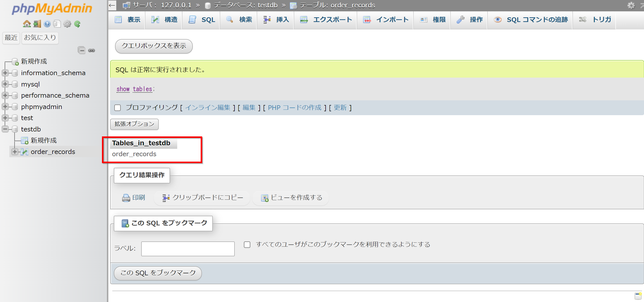The height and width of the screenshot is (302, 644).
Task: Select information_schema in the tree
Action: 53,73
